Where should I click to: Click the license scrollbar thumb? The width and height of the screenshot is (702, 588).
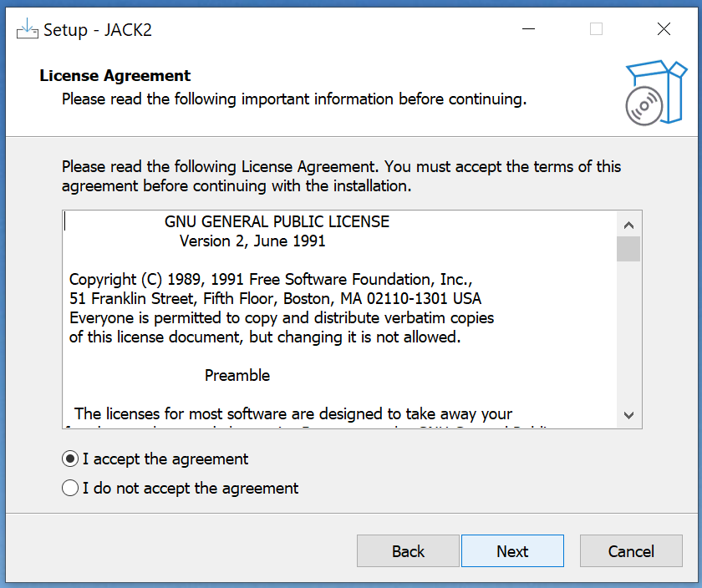[x=628, y=249]
